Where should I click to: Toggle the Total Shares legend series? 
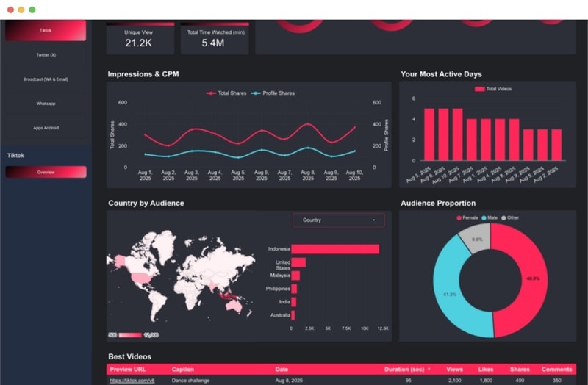(226, 93)
